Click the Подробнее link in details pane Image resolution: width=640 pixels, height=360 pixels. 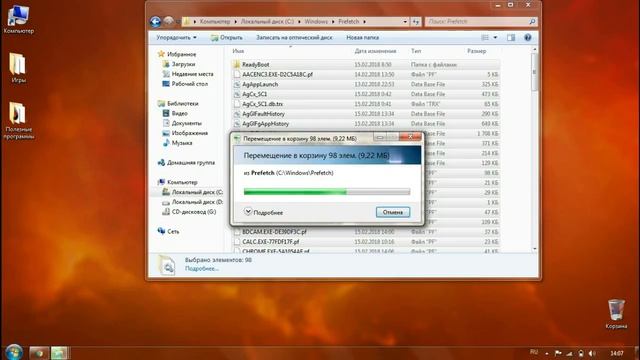202,269
